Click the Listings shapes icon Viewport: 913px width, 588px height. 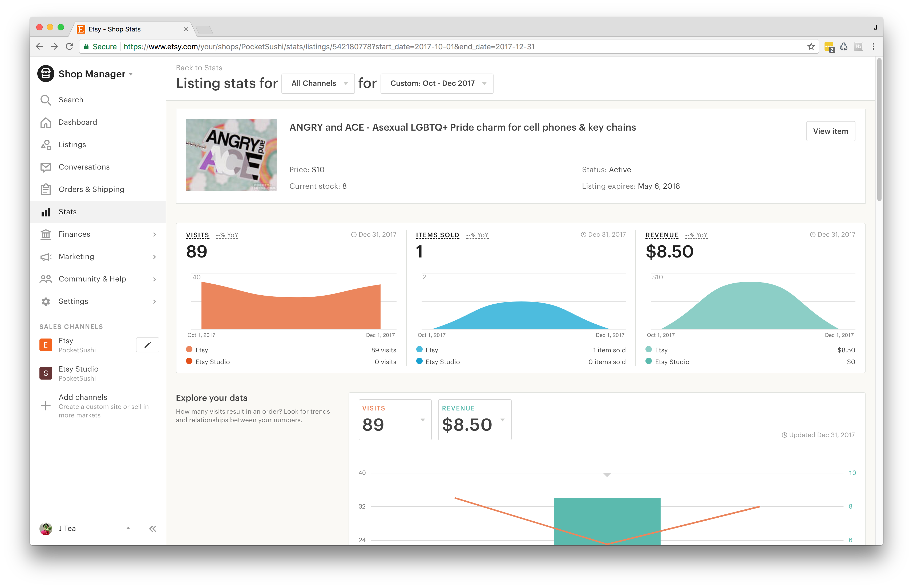(45, 145)
